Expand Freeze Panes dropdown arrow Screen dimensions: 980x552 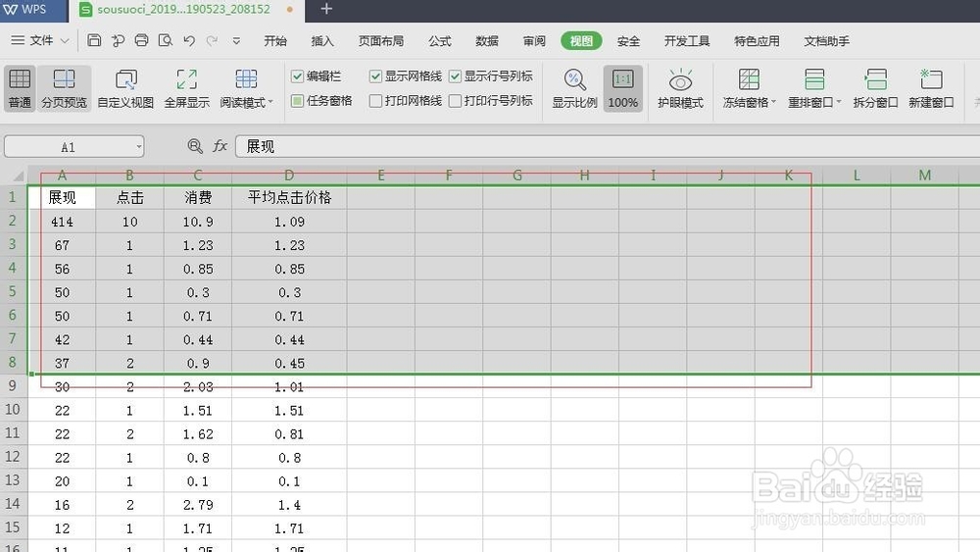[773, 102]
